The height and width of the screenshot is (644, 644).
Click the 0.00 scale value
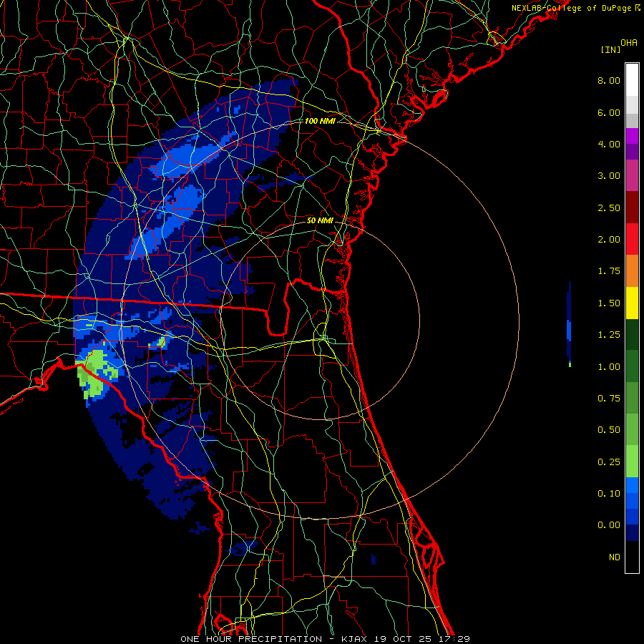[609, 525]
